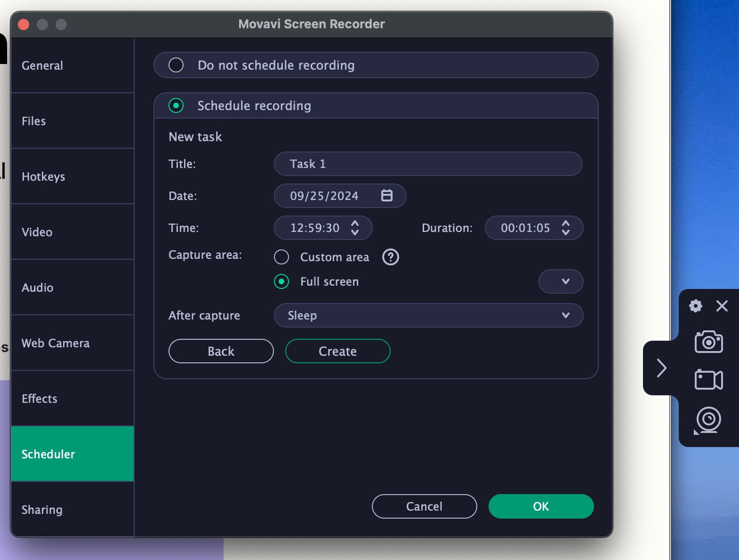Open the Files settings tab
Image resolution: width=739 pixels, height=560 pixels.
72,121
